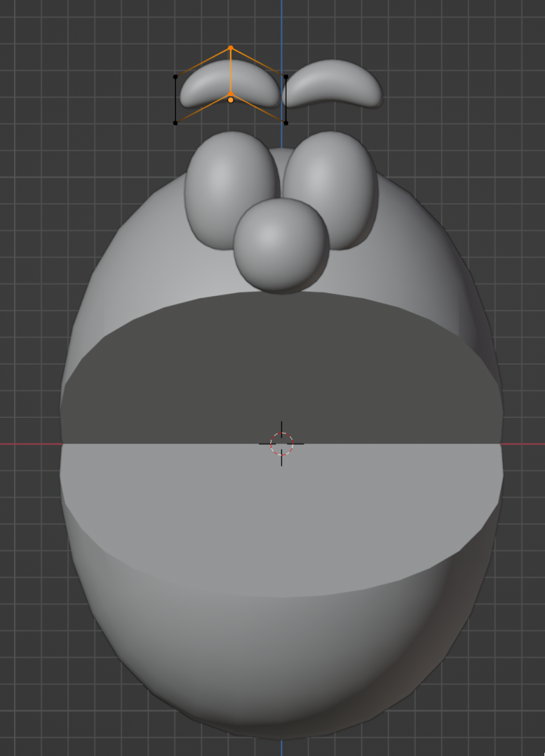Select the lattice's upper-right black vertex
This screenshot has width=545, height=756.
point(286,77)
